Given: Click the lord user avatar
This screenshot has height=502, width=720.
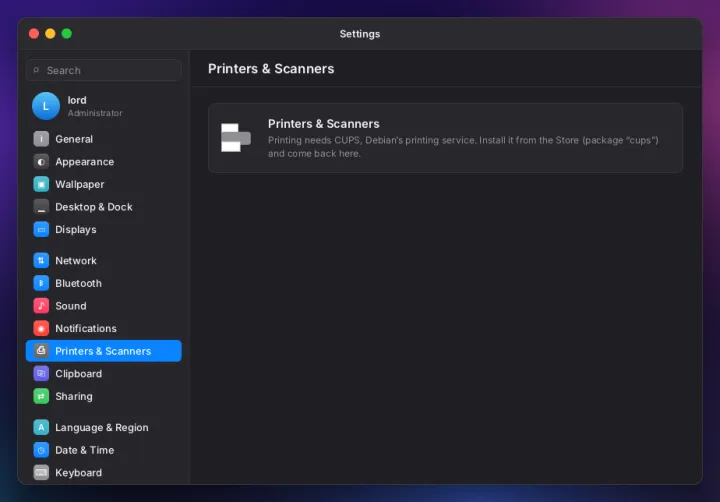Looking at the screenshot, I should point(46,106).
